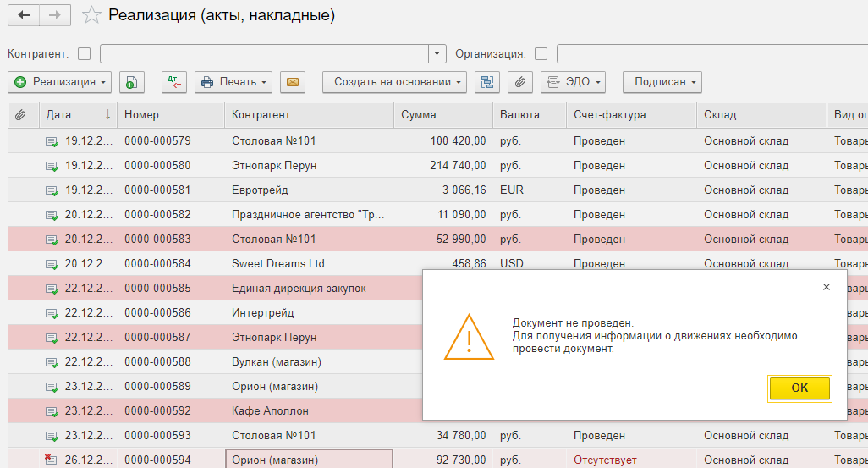The width and height of the screenshot is (868, 468).
Task: Click number 0000-000588 cell
Action: click(171, 361)
